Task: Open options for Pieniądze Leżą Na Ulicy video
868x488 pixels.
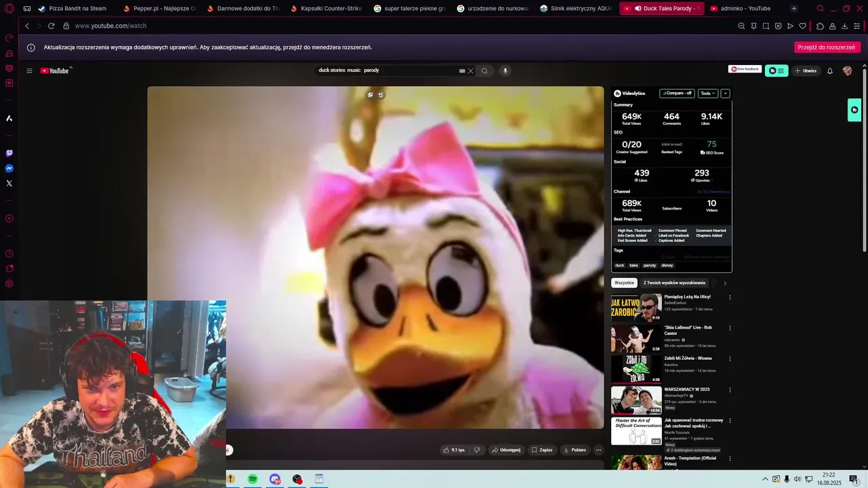Action: click(730, 298)
